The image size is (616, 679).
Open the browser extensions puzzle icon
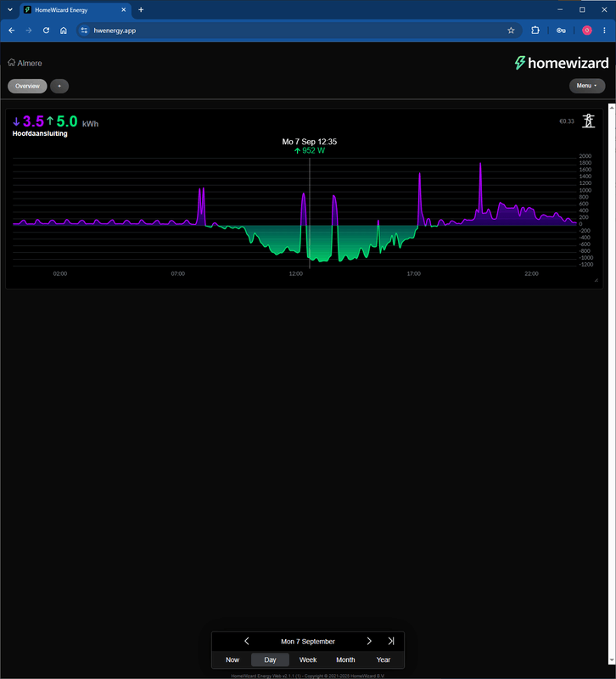click(x=535, y=31)
